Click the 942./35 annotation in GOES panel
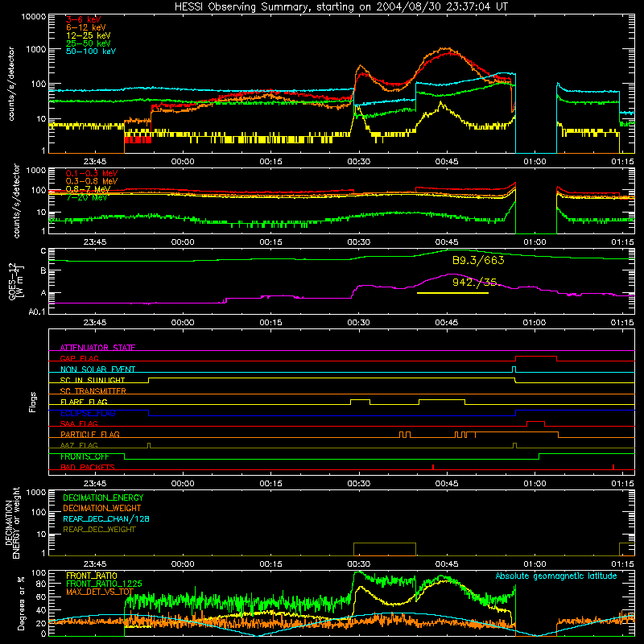This screenshot has width=644, height=644. tap(474, 283)
